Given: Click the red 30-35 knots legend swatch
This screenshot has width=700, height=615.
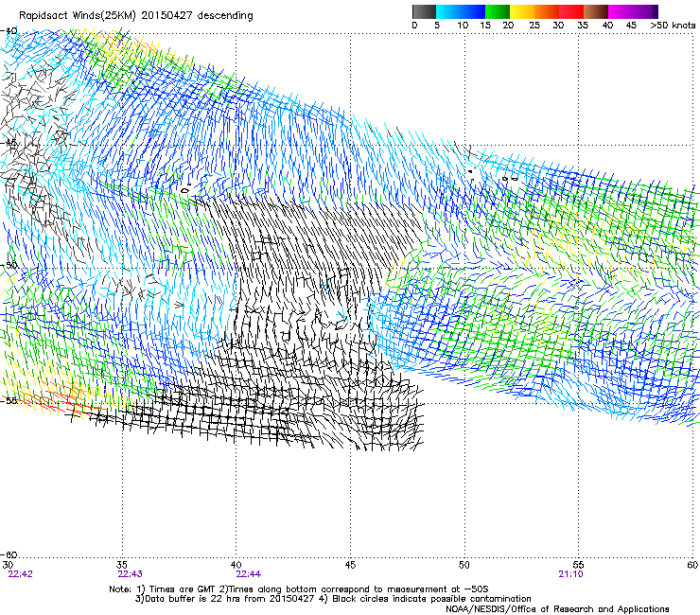Looking at the screenshot, I should tap(571, 11).
